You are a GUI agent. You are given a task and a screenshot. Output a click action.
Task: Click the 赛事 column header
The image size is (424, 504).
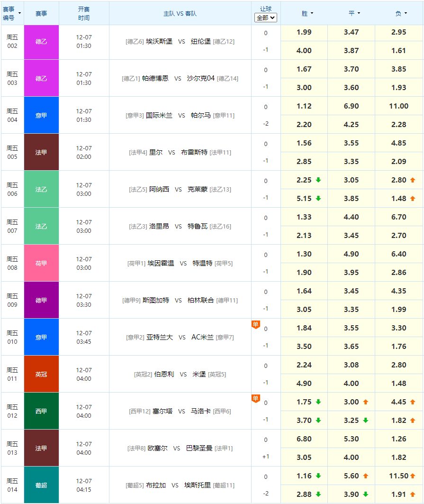(41, 13)
